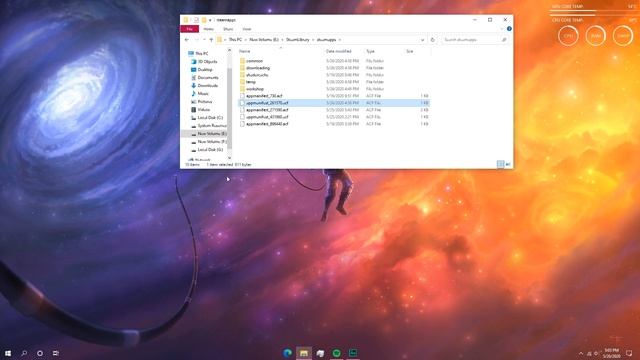Click This PC in address breadcrumb

coord(235,40)
